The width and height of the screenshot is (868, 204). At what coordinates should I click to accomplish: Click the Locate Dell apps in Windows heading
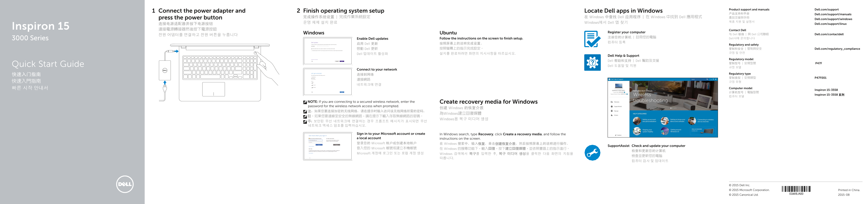[x=623, y=11]
